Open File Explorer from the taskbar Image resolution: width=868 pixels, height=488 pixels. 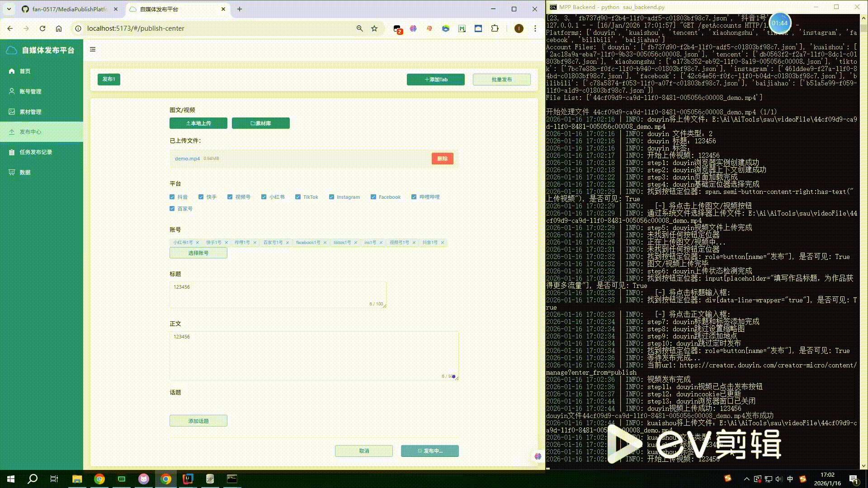click(77, 479)
